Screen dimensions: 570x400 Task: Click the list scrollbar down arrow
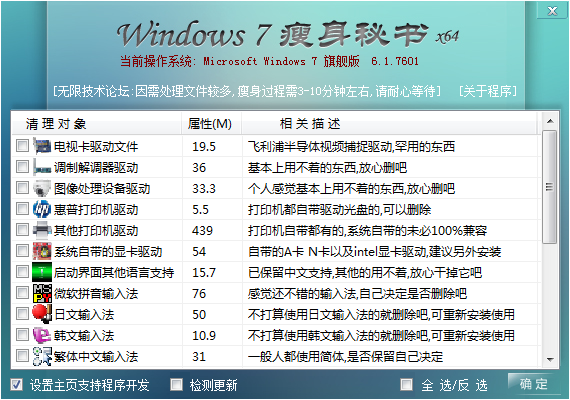click(x=550, y=360)
